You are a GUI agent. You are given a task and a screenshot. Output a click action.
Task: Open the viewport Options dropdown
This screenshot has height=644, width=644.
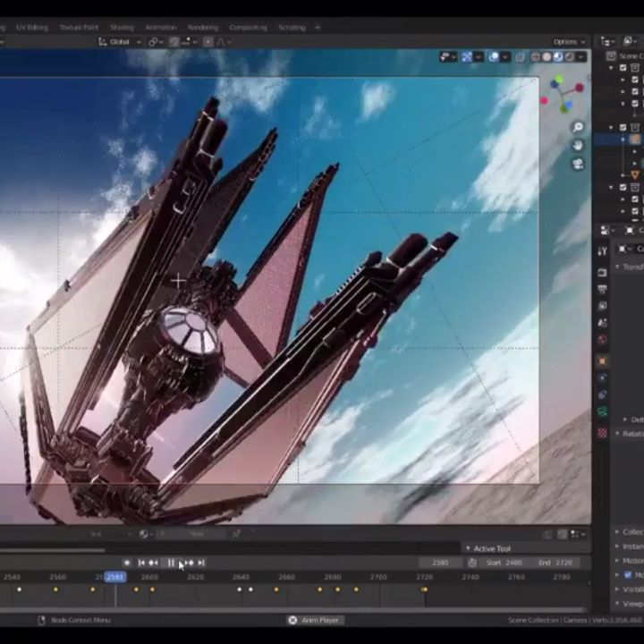569,42
